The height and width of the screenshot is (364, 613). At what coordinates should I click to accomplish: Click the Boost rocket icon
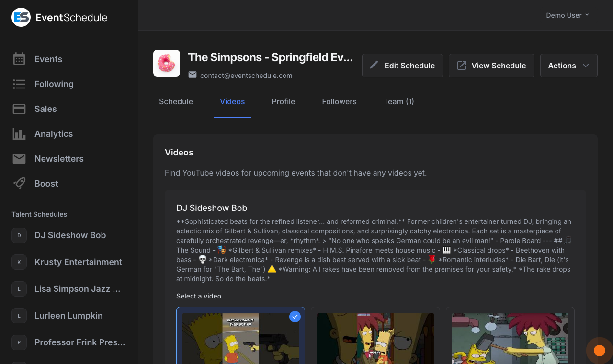pos(19,183)
